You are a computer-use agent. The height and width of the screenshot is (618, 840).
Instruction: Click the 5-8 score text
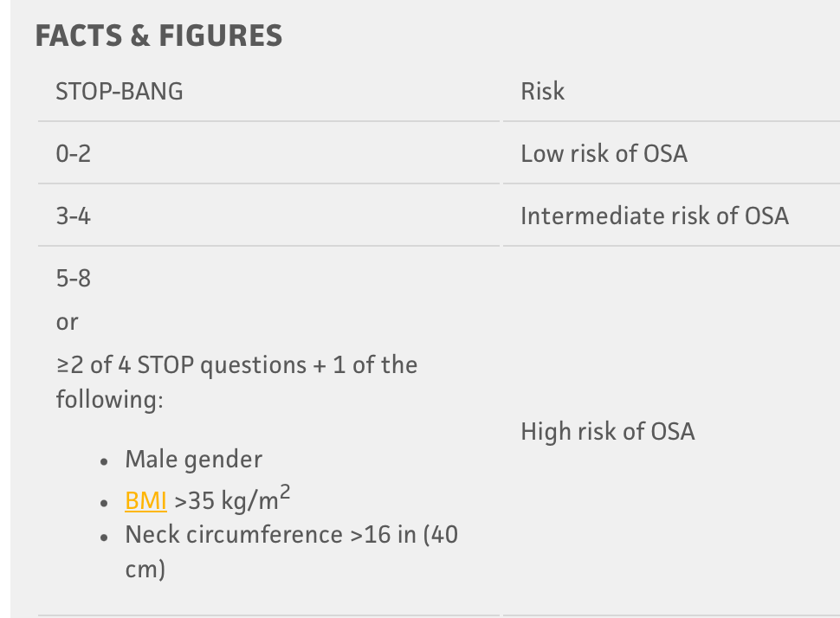point(74,279)
